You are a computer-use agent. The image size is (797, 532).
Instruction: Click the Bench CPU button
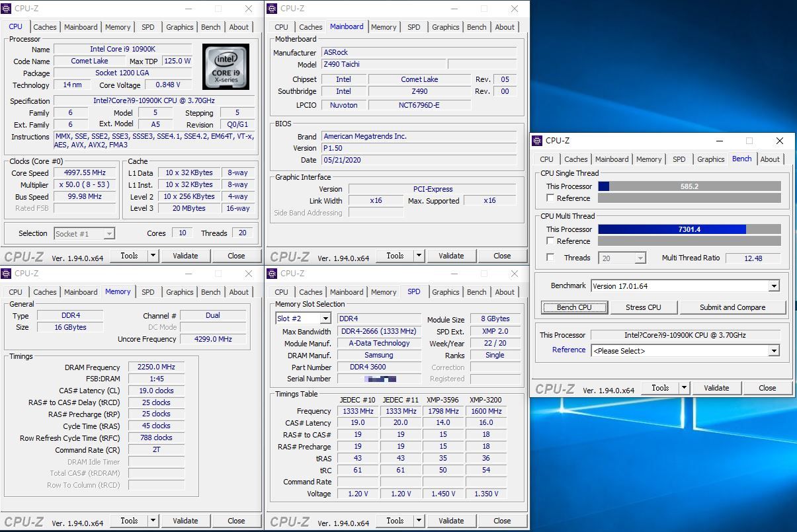pos(574,307)
